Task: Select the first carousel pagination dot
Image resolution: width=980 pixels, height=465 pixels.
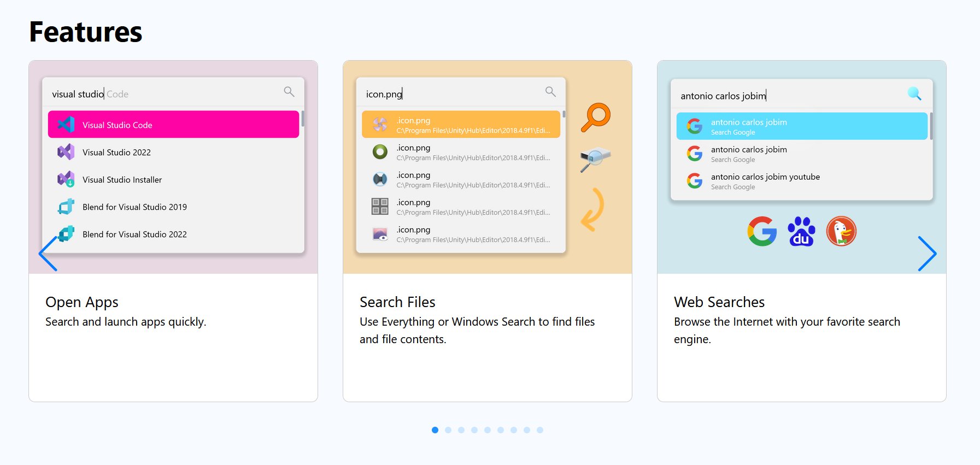Action: coord(435,430)
